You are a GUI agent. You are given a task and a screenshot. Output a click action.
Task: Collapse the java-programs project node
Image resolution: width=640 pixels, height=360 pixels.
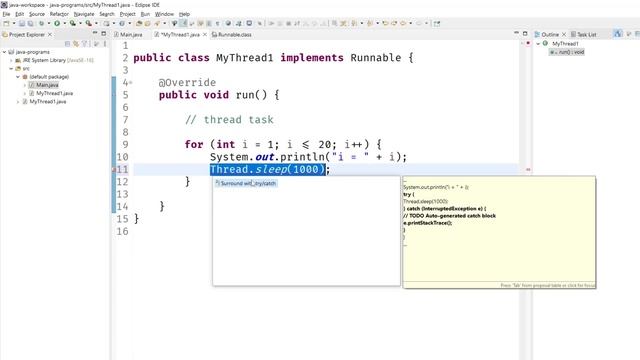[x=4, y=52]
